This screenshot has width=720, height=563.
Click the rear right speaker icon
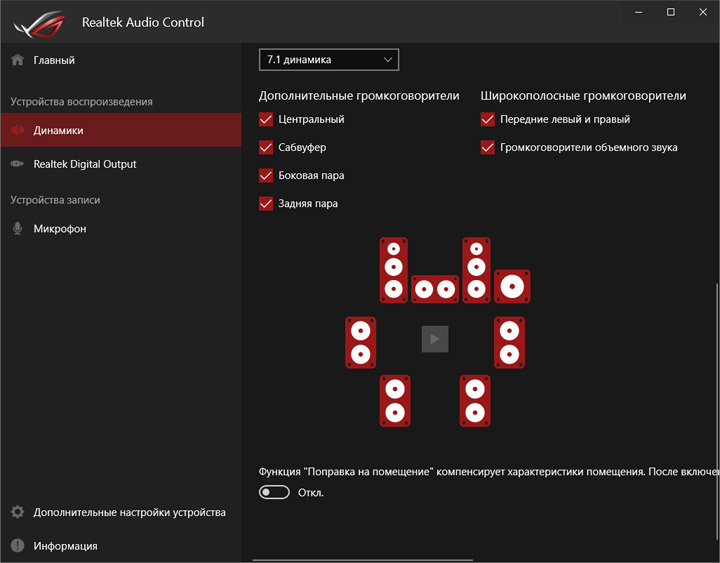coord(475,400)
